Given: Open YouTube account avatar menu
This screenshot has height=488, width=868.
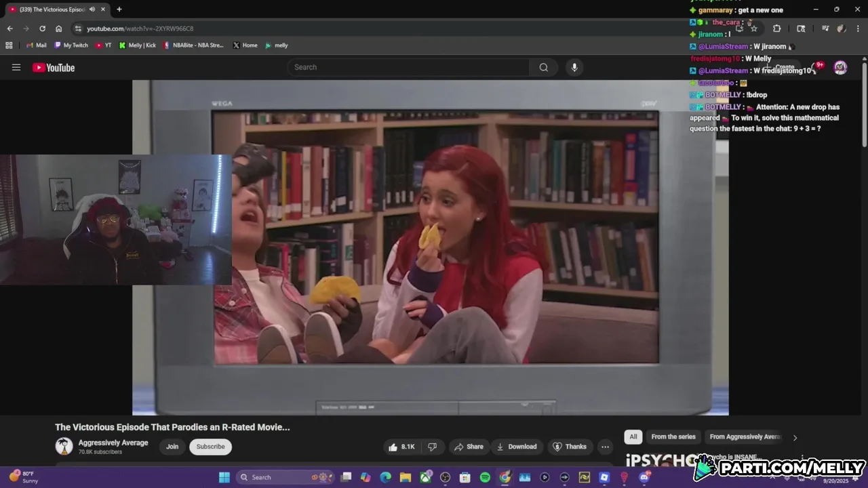Looking at the screenshot, I should [x=840, y=67].
